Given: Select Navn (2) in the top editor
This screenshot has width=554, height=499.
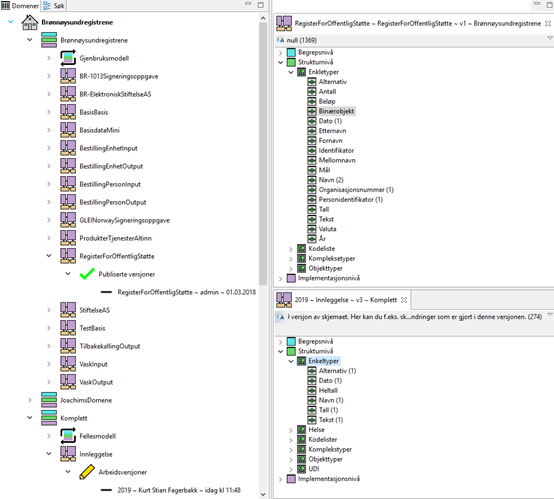Looking at the screenshot, I should [331, 180].
